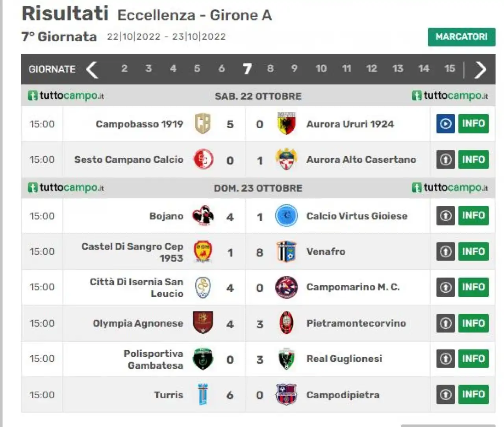Click the grey icon on Turris match row
This screenshot has height=427, width=504.
click(445, 394)
